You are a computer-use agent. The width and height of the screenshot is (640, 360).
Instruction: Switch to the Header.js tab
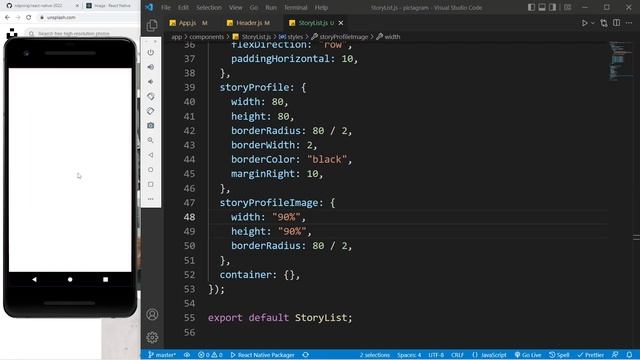click(249, 23)
